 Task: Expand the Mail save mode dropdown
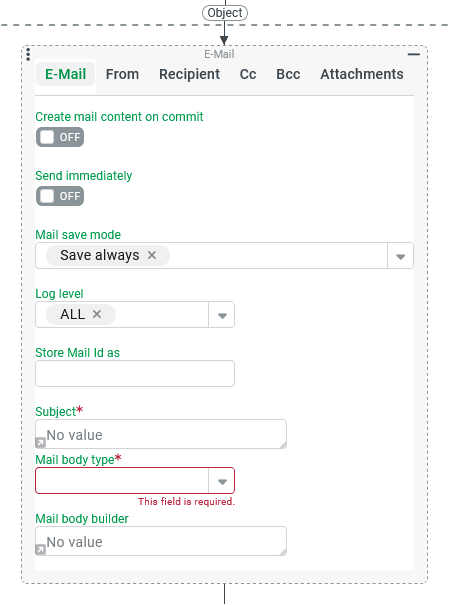400,256
